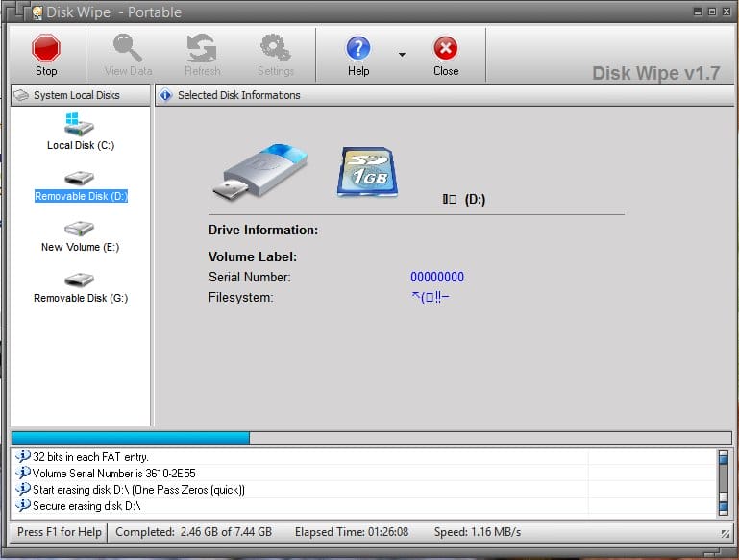
Task: Expand the Help dropdown arrow
Action: (x=402, y=55)
